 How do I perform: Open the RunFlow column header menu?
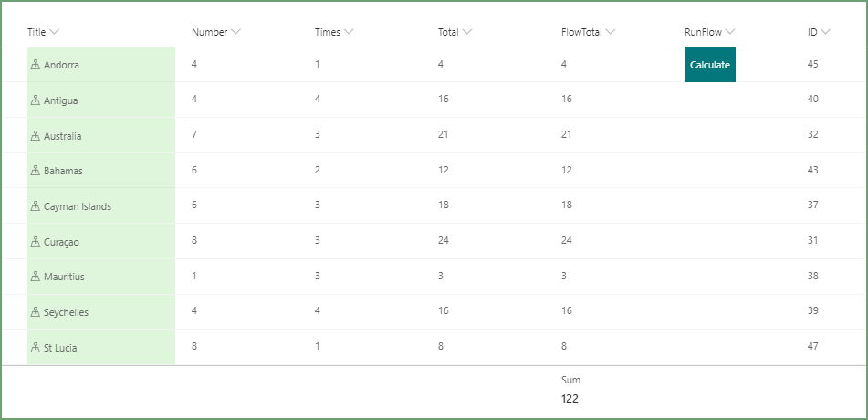click(730, 32)
